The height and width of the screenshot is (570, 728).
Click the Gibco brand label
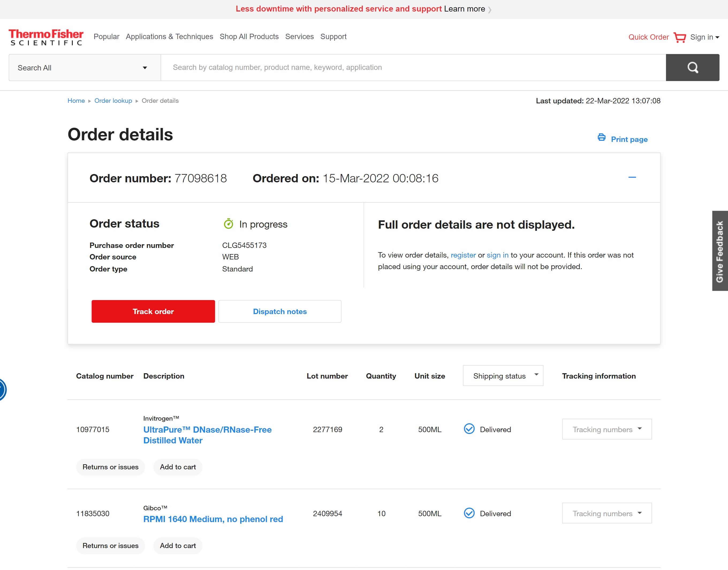tap(155, 508)
